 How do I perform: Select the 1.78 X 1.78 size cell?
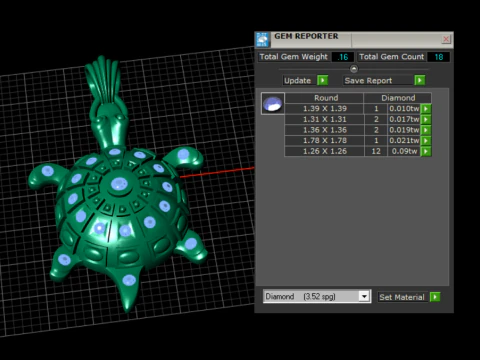tap(324, 141)
